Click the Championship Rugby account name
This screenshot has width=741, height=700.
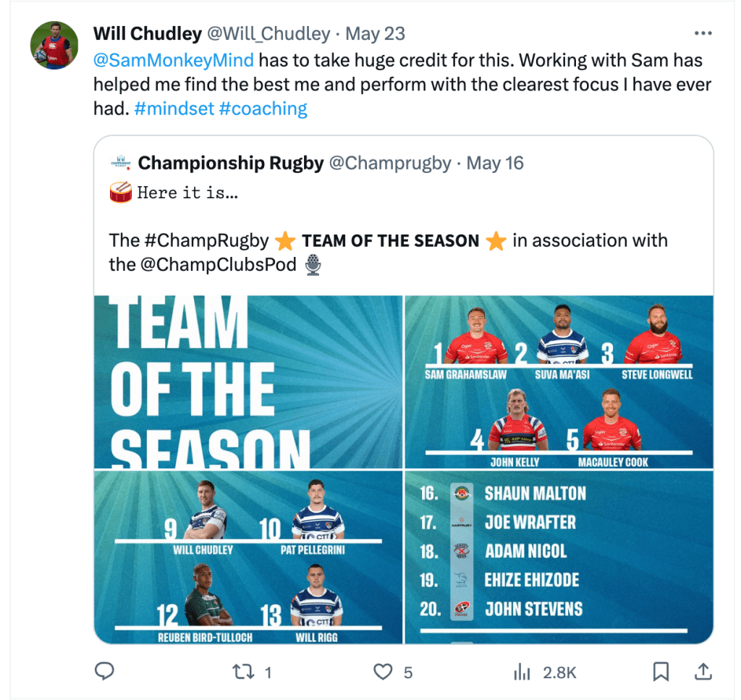231,163
